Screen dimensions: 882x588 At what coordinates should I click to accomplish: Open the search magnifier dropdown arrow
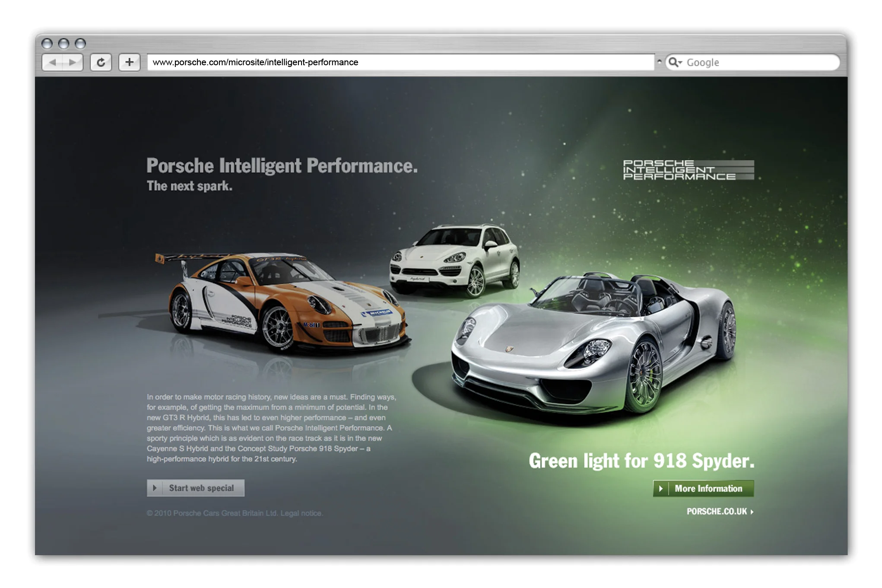coord(680,63)
